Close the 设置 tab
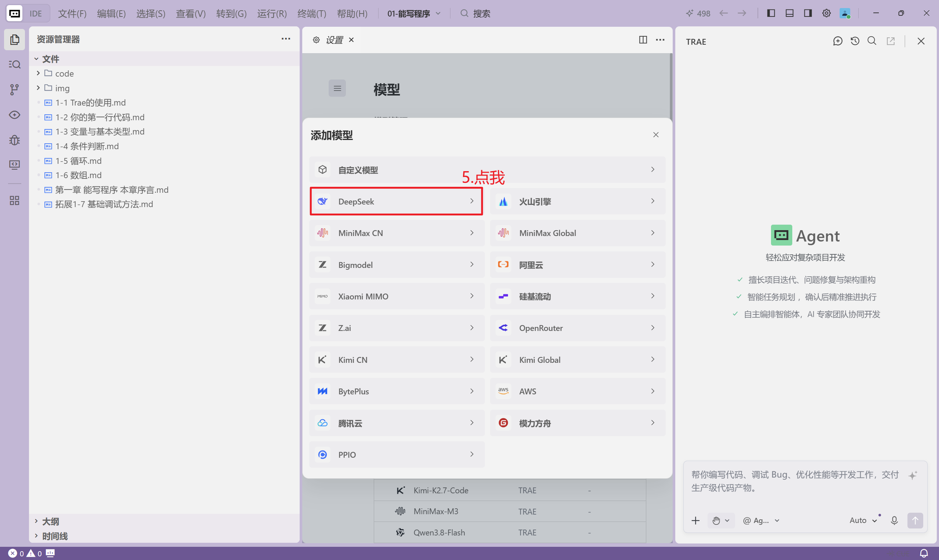939x560 pixels. point(351,40)
